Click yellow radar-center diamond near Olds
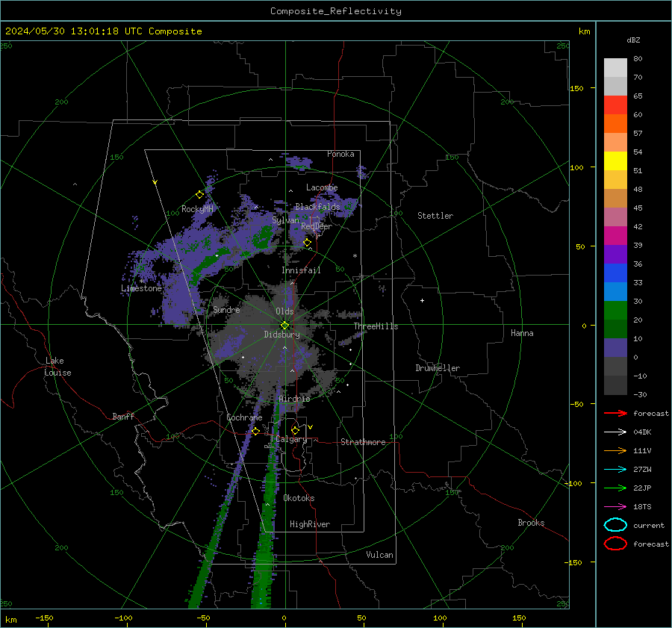 (x=284, y=325)
